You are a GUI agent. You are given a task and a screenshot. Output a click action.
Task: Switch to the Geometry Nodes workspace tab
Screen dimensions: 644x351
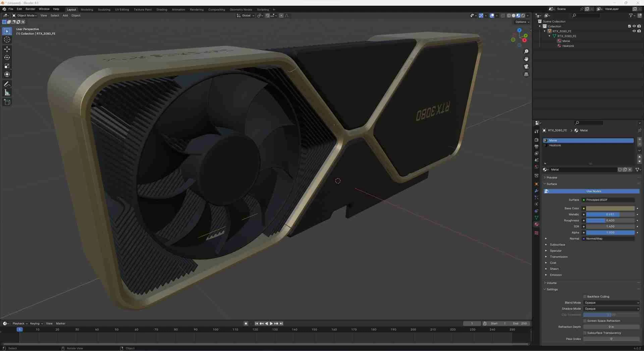[x=241, y=9]
